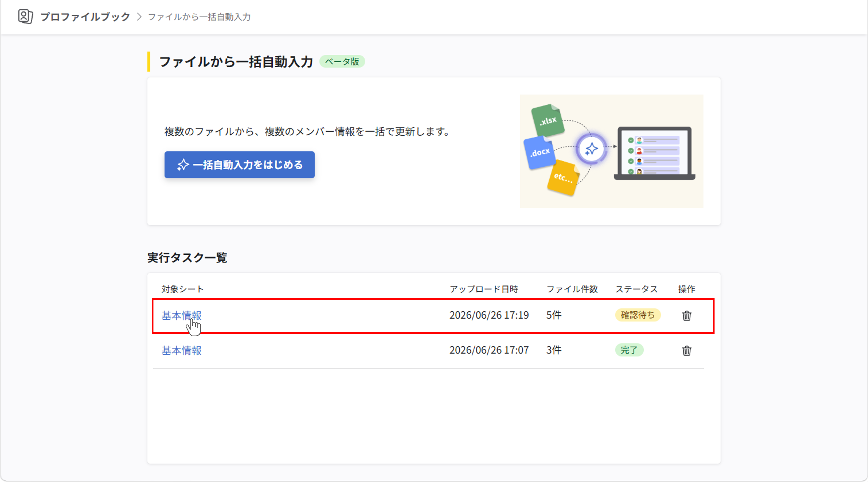Click the 2026/06/26 17:19 upload date cell
The image size is (868, 482).
coord(489,315)
